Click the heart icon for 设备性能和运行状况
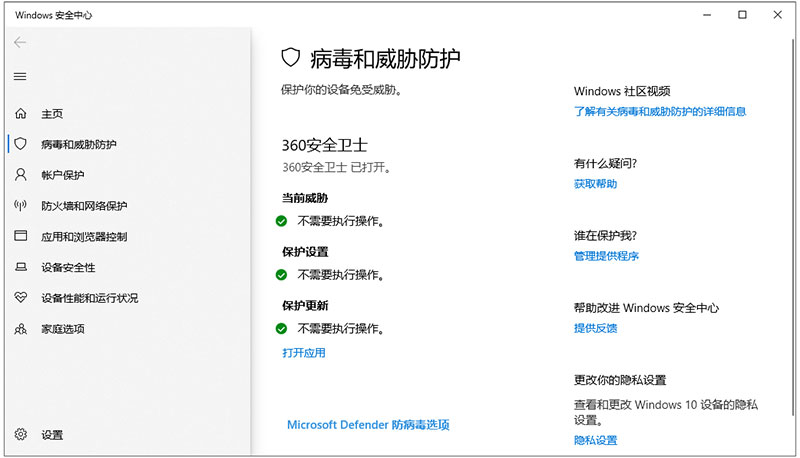 click(20, 297)
